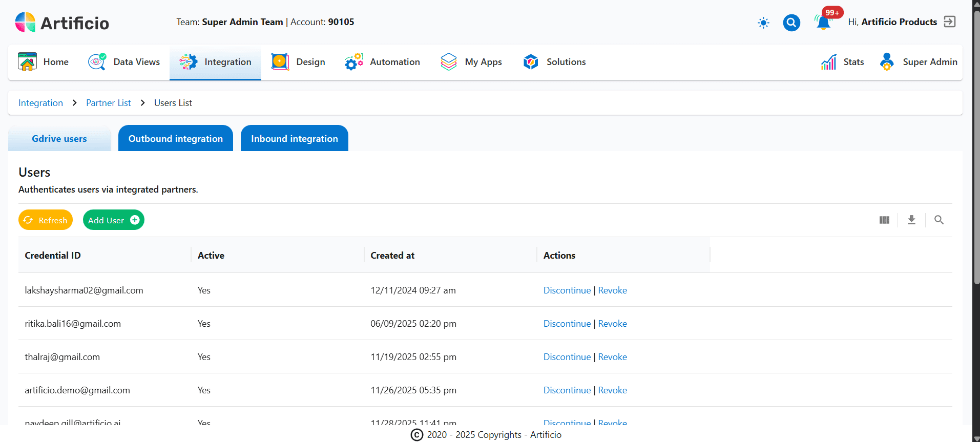Click the Data Views eye icon
Viewport: 980px width, 442px height.
(x=97, y=62)
